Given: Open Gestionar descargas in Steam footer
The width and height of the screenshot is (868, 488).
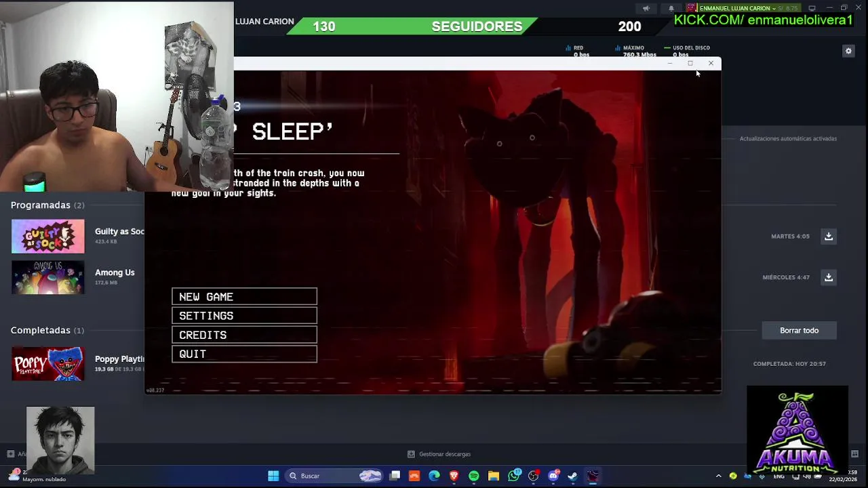Looking at the screenshot, I should pyautogui.click(x=439, y=454).
